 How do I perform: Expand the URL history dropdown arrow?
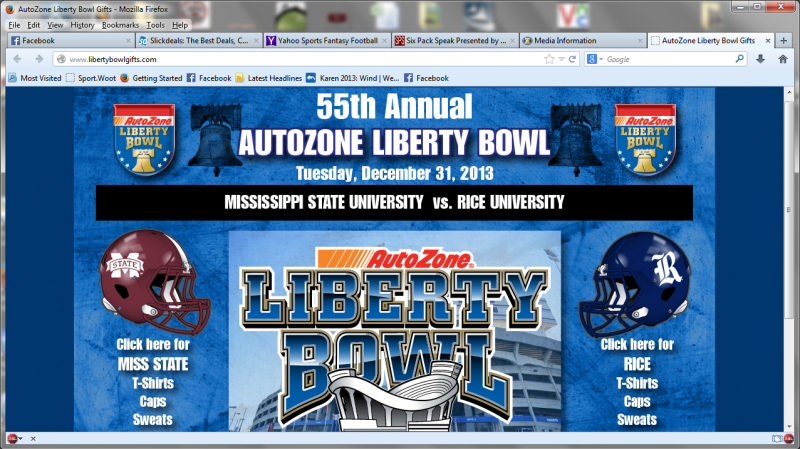pos(561,59)
